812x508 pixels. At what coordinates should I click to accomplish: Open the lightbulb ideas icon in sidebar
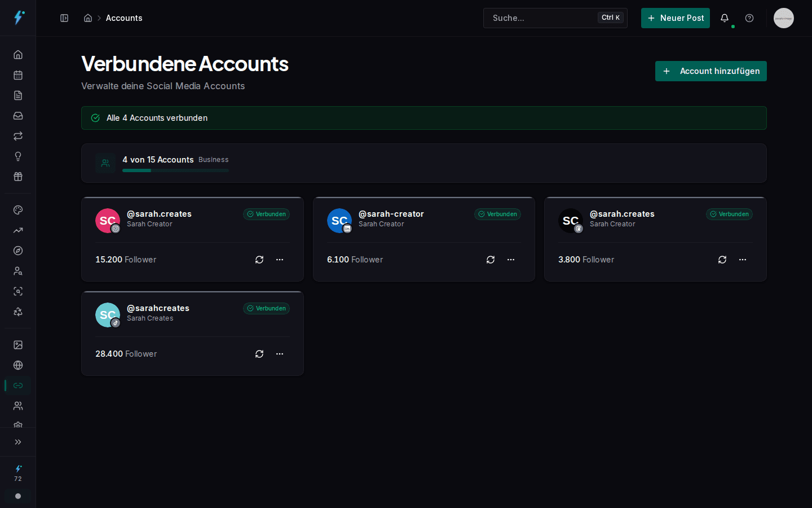pyautogui.click(x=18, y=156)
